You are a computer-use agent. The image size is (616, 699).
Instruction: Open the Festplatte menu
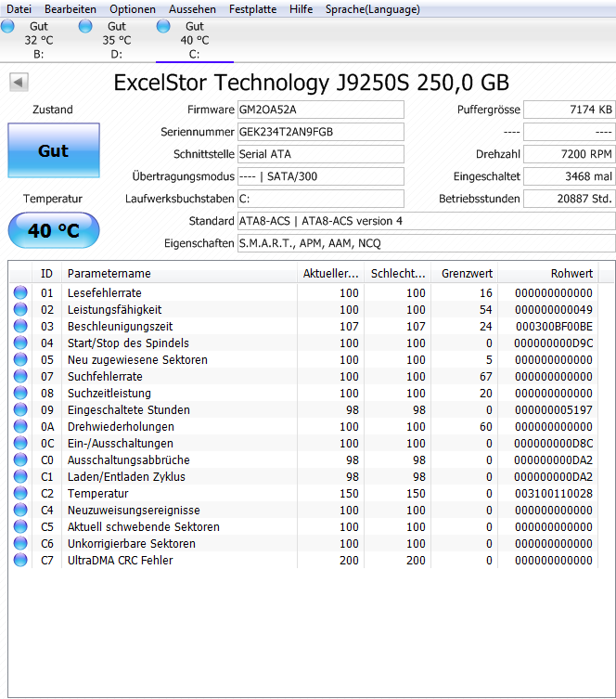[x=252, y=9]
